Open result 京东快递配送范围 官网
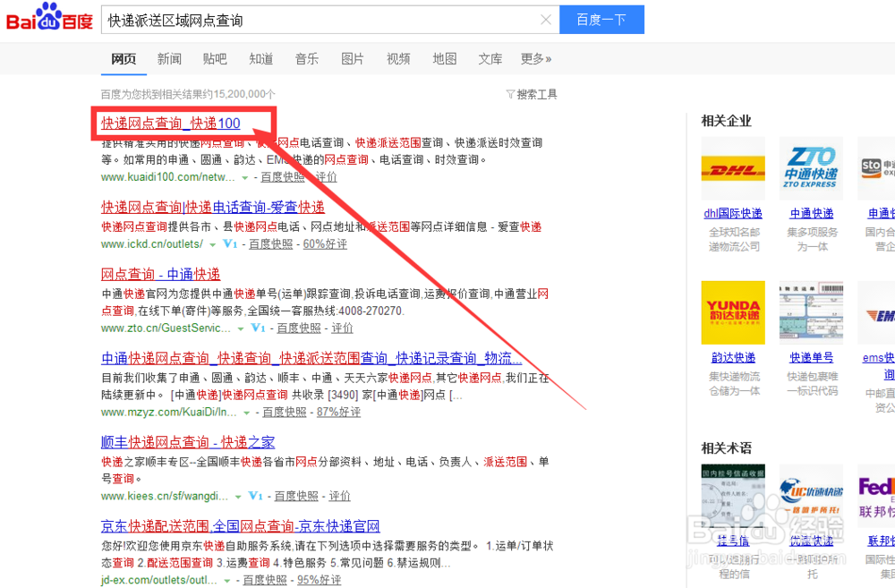 coord(240,525)
